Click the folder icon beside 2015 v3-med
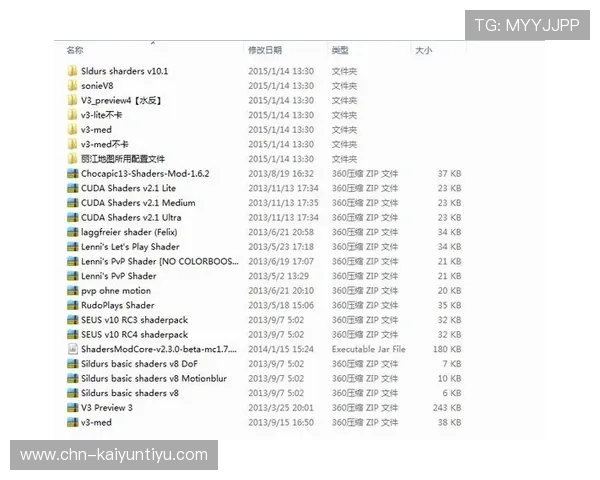Image resolution: width=600 pixels, height=480 pixels. click(72, 129)
